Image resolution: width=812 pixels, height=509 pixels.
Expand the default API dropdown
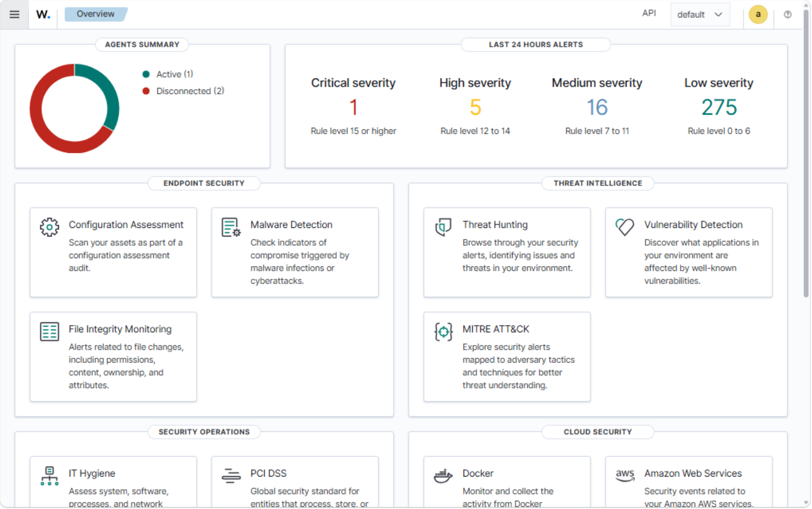point(700,14)
